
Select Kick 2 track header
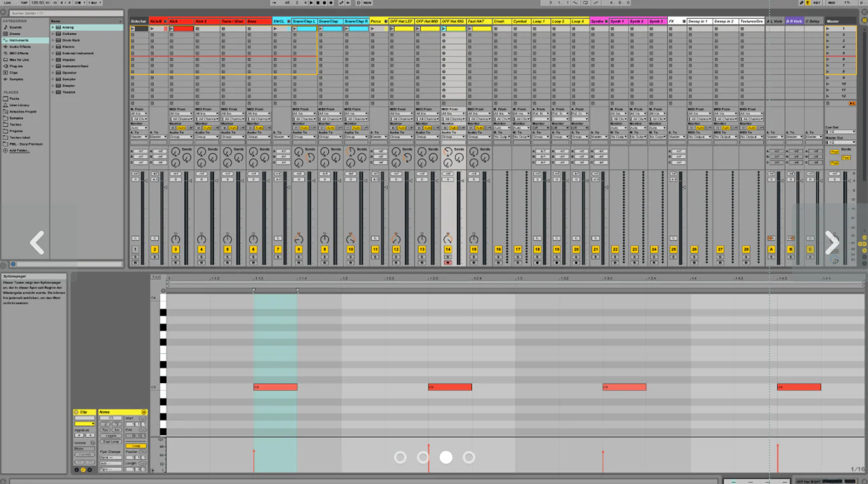[x=207, y=21]
